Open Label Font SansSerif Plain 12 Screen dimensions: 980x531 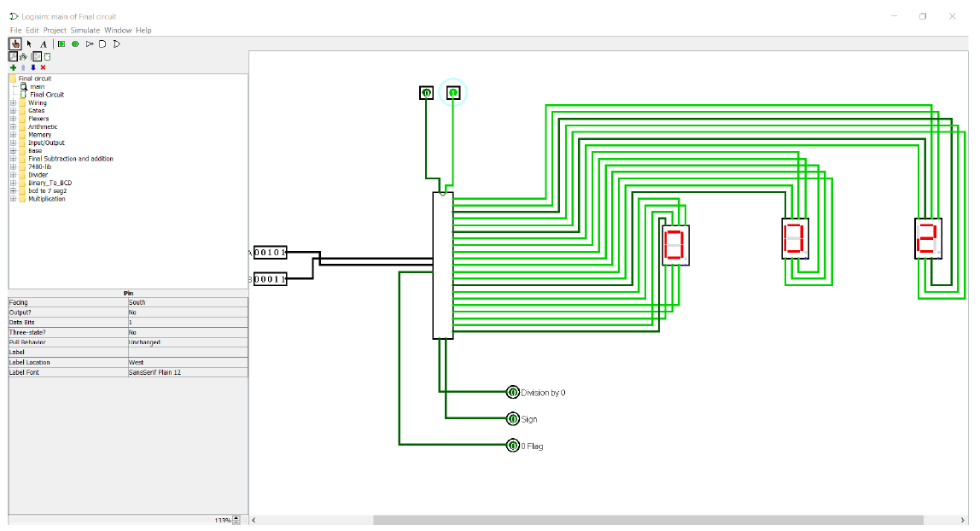point(188,372)
